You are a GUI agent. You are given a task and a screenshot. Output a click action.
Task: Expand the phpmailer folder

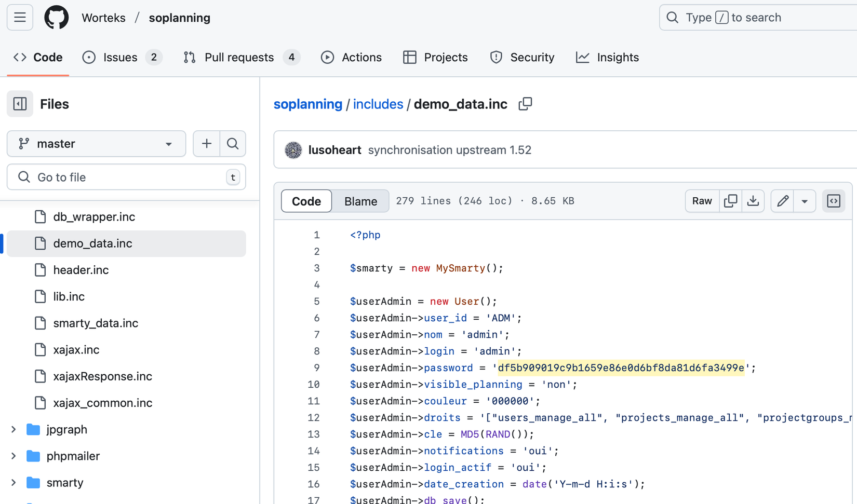pos(14,456)
